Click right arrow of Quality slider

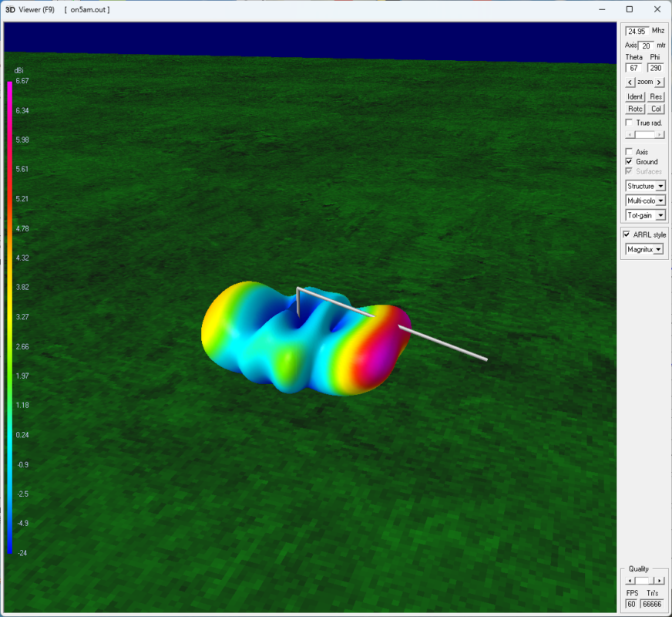tap(660, 581)
